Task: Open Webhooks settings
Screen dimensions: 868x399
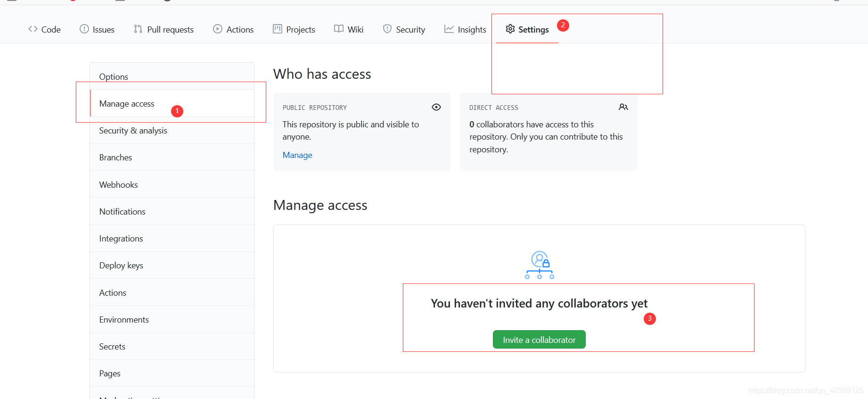Action: pyautogui.click(x=172, y=184)
